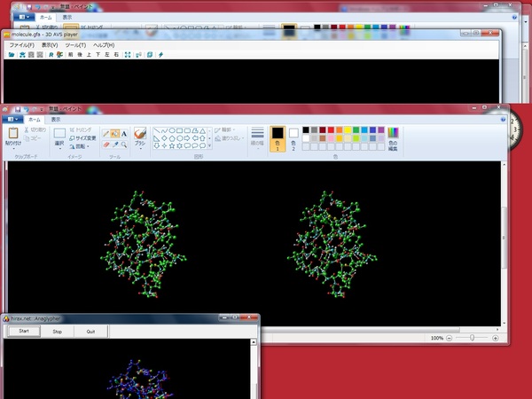Select the Fill bucket tool
532x399 pixels.
point(114,133)
